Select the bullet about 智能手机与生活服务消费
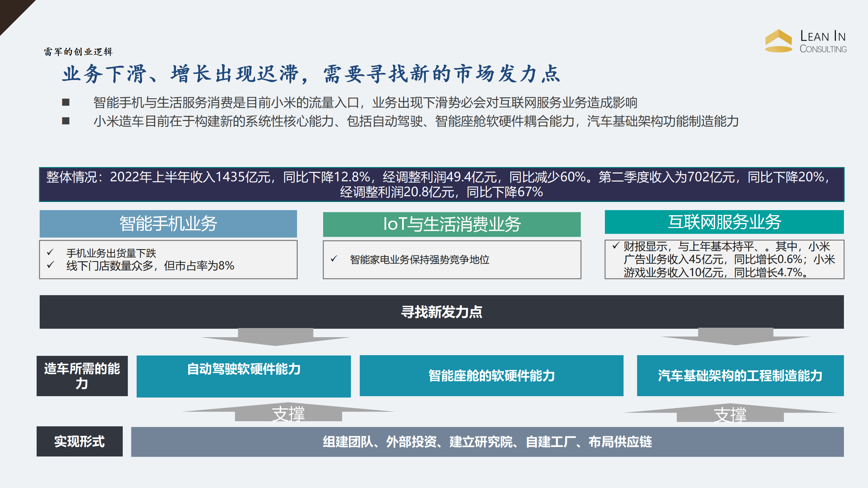 point(365,102)
